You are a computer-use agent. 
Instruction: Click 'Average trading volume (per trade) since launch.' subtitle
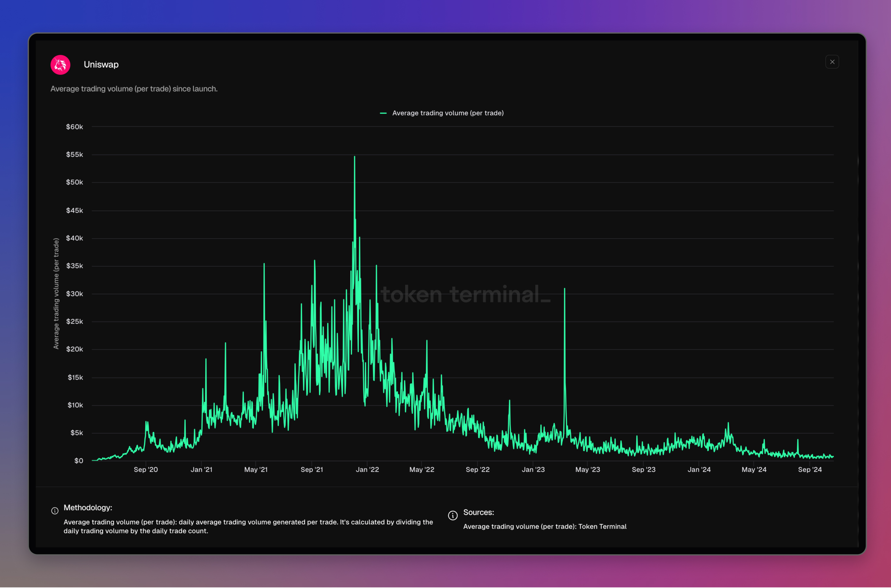click(x=134, y=89)
